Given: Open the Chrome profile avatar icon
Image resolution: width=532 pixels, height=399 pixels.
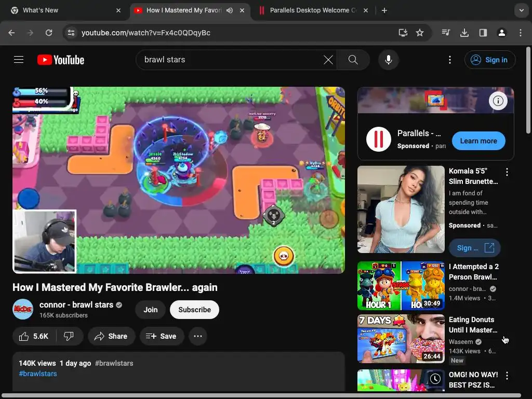Looking at the screenshot, I should (502, 33).
